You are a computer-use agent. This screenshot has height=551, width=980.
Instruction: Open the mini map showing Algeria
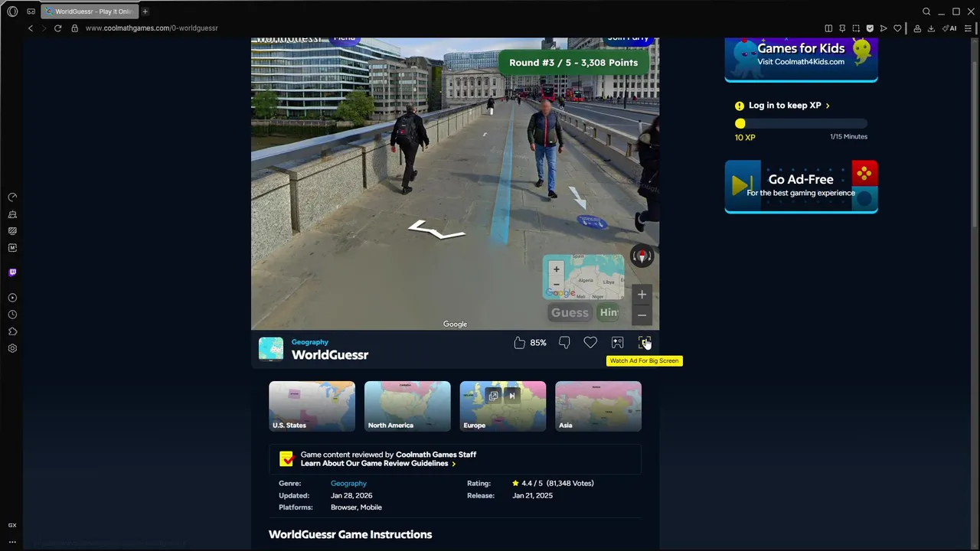pos(583,277)
